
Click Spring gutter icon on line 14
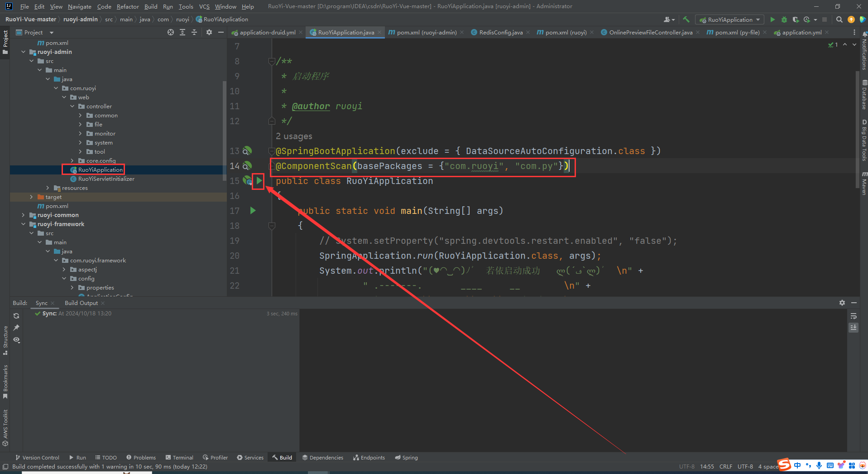247,166
